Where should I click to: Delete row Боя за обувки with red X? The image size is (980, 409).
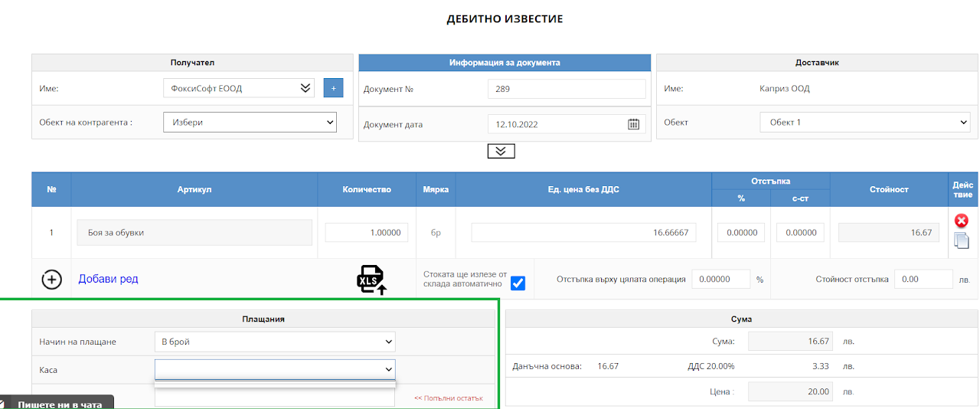point(962,221)
